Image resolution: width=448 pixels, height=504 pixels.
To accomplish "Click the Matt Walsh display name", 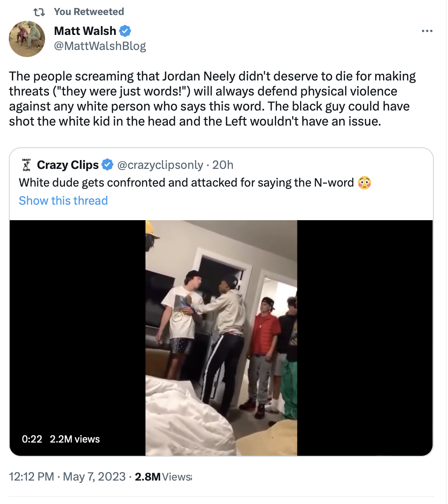I will pyautogui.click(x=85, y=31).
